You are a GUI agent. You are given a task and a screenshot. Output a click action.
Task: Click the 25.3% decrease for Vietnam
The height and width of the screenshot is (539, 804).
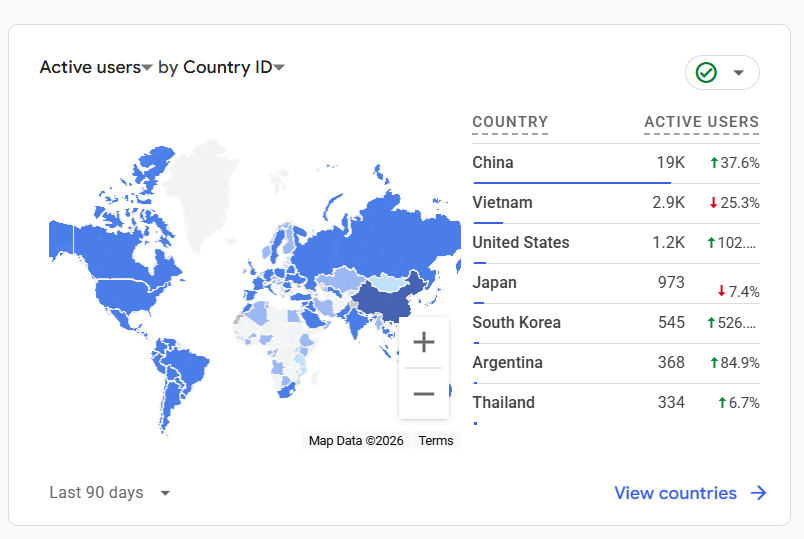[x=735, y=203]
